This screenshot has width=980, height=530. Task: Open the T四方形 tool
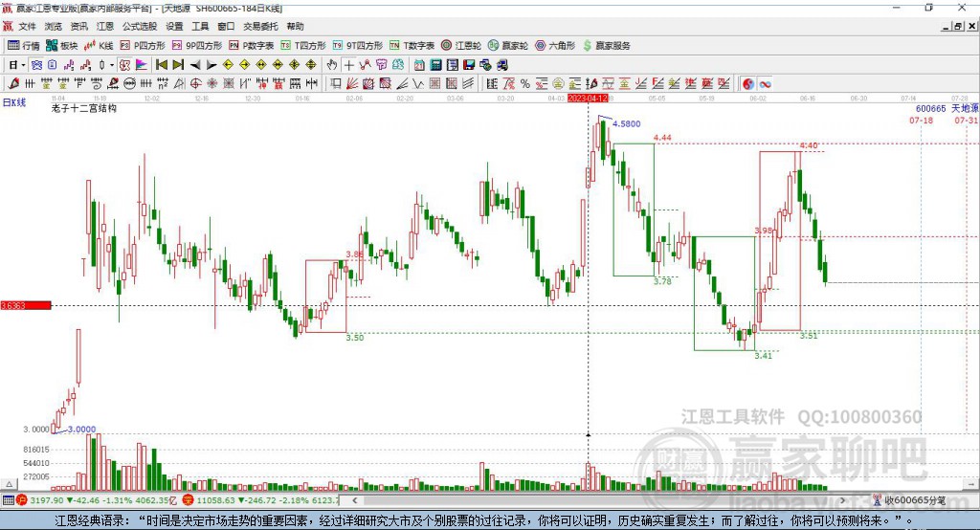click(303, 46)
